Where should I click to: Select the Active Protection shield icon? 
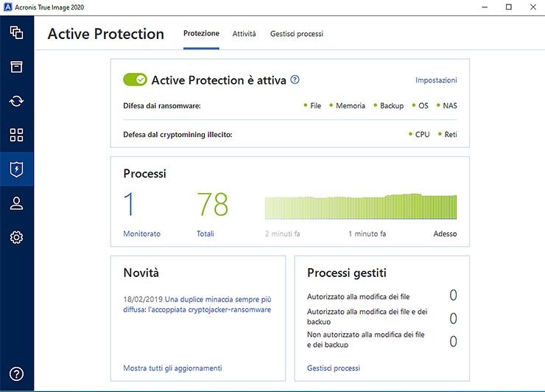(x=16, y=169)
